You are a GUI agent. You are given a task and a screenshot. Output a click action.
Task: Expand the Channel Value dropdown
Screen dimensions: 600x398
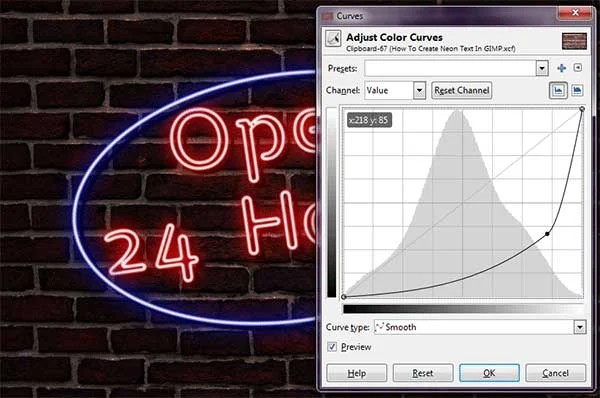click(x=419, y=91)
